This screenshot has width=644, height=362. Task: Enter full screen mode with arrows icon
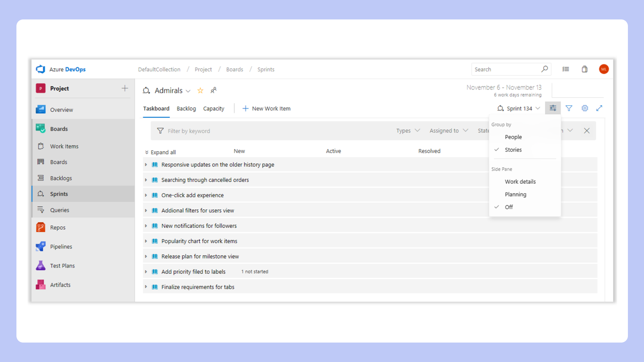coord(599,108)
